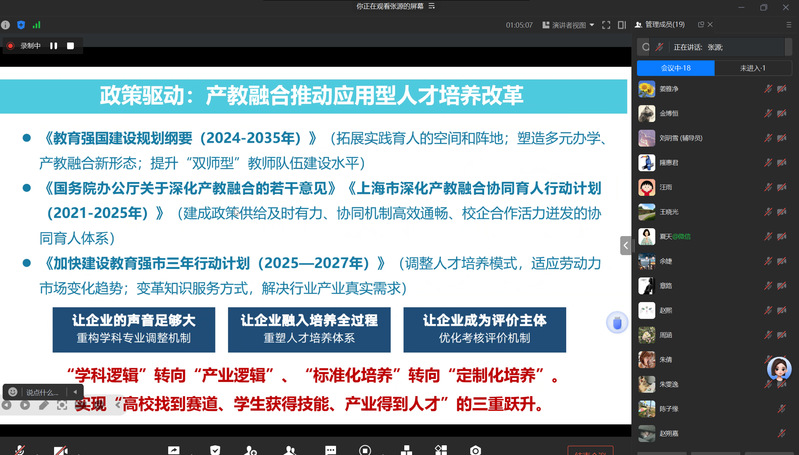
Task: Toggle camera for 夏天@微信
Action: [782, 236]
